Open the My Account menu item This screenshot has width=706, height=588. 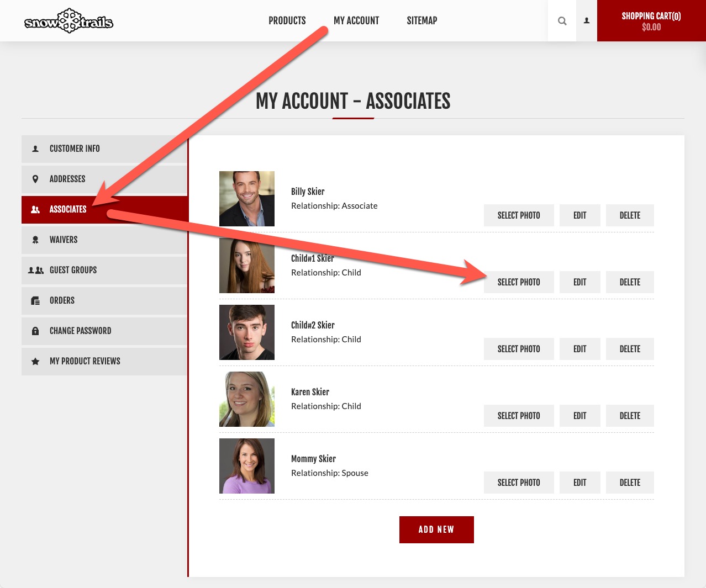tap(356, 21)
